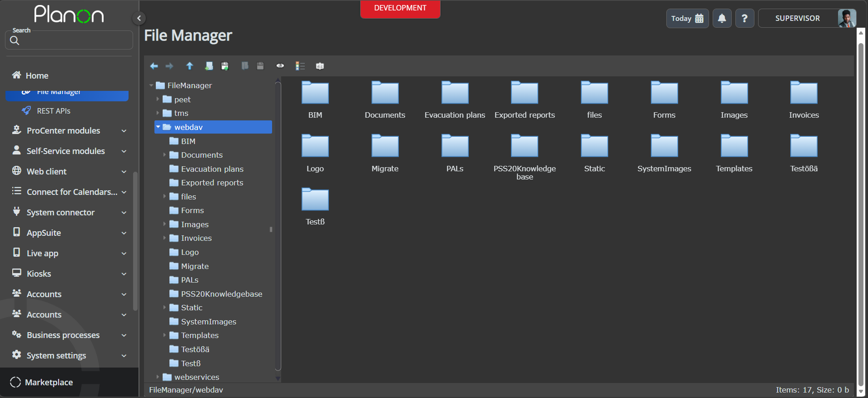Select the PALs folder icon in the grid

click(455, 146)
